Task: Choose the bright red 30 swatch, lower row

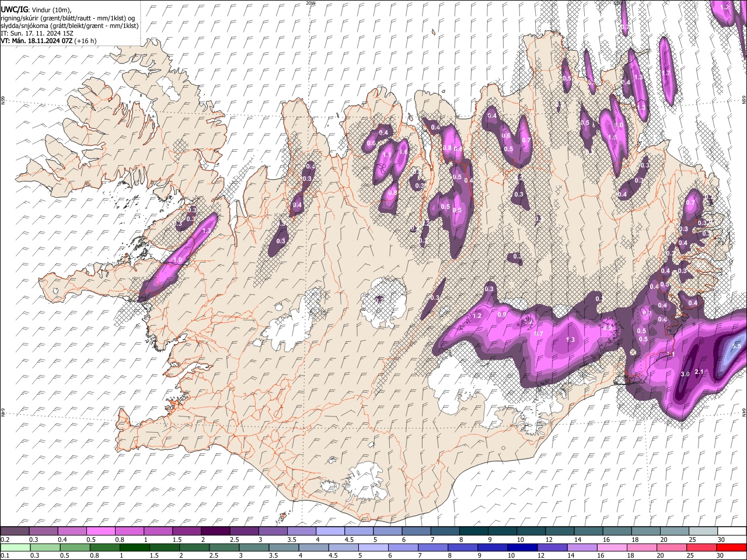Action: pos(731,548)
